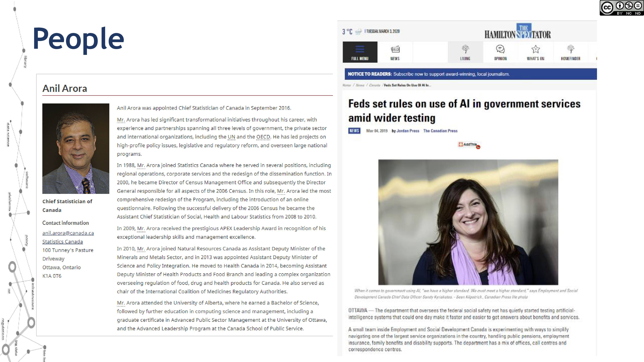
Task: Click the Feds set rules article headline
Action: 464,111
